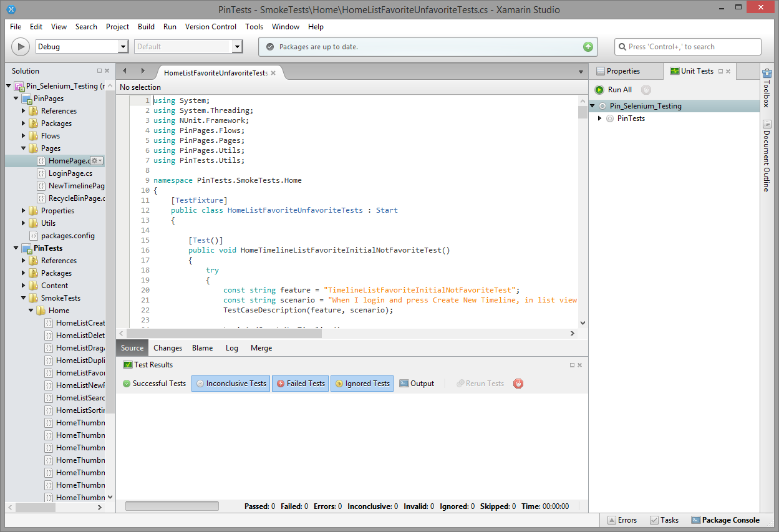This screenshot has width=779, height=532.
Task: Open the Tools menu
Action: coord(254,27)
